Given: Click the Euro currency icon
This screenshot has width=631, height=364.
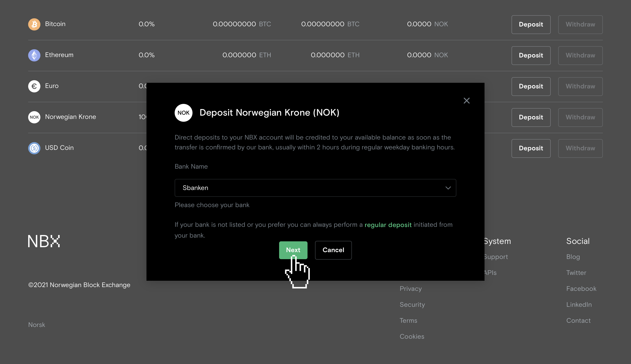Looking at the screenshot, I should pos(34,86).
